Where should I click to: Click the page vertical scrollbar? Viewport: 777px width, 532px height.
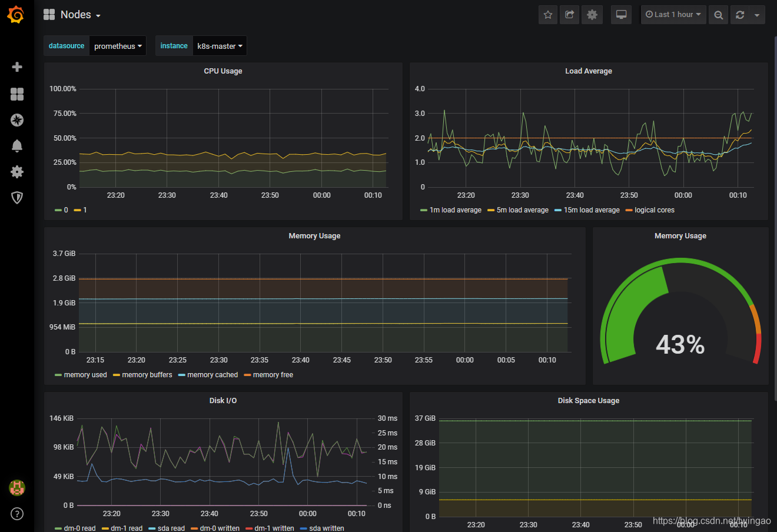775,218
